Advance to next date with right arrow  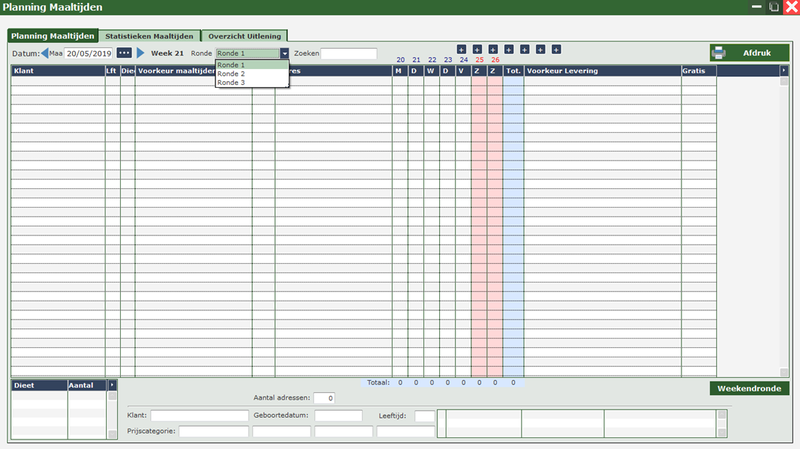coord(141,53)
